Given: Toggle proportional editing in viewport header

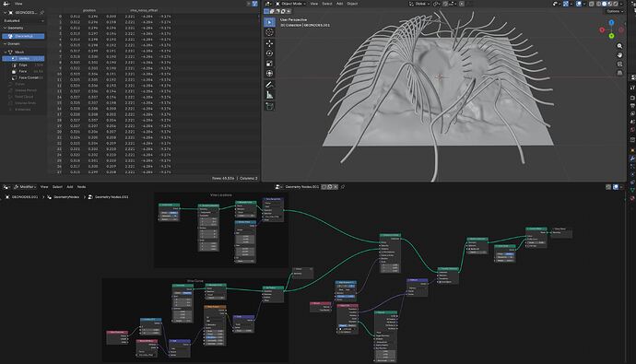Looking at the screenshot, I should click(x=462, y=4).
